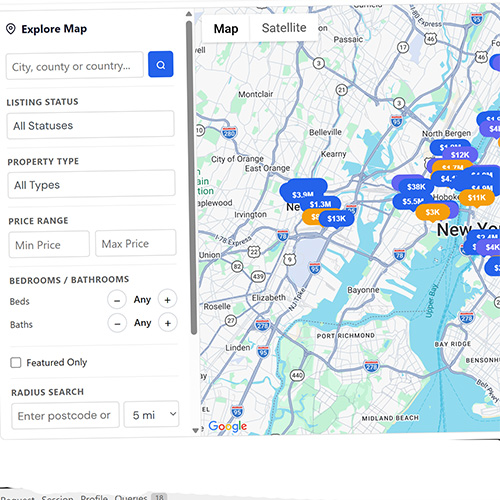Open the orange $3K map marker
This screenshot has height=500, width=500.
pos(432,212)
